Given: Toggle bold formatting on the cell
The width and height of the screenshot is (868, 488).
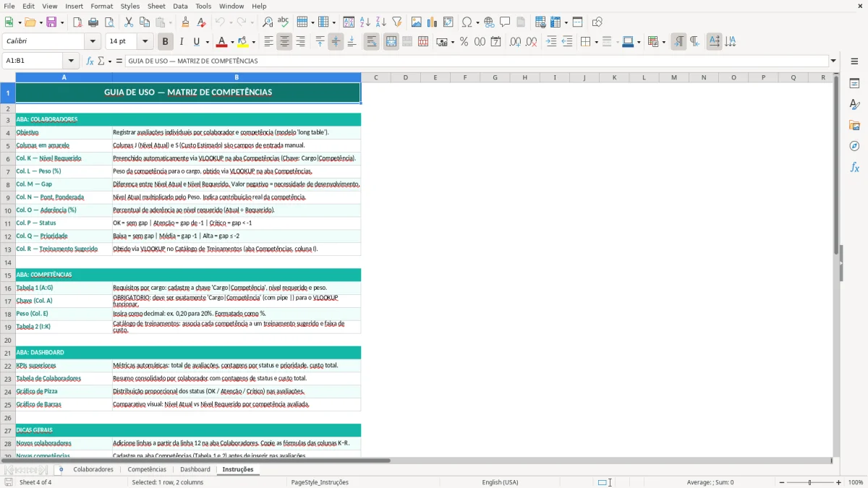Looking at the screenshot, I should pos(165,41).
